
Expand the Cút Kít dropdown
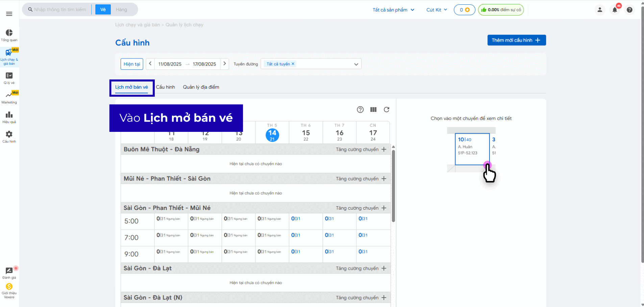tap(437, 10)
